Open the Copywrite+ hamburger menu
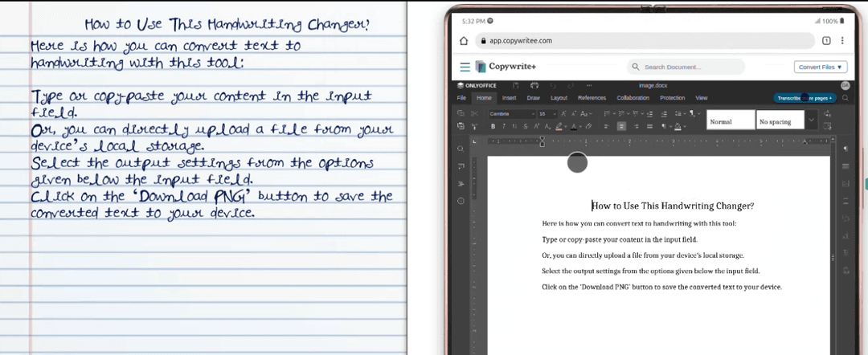 point(465,67)
